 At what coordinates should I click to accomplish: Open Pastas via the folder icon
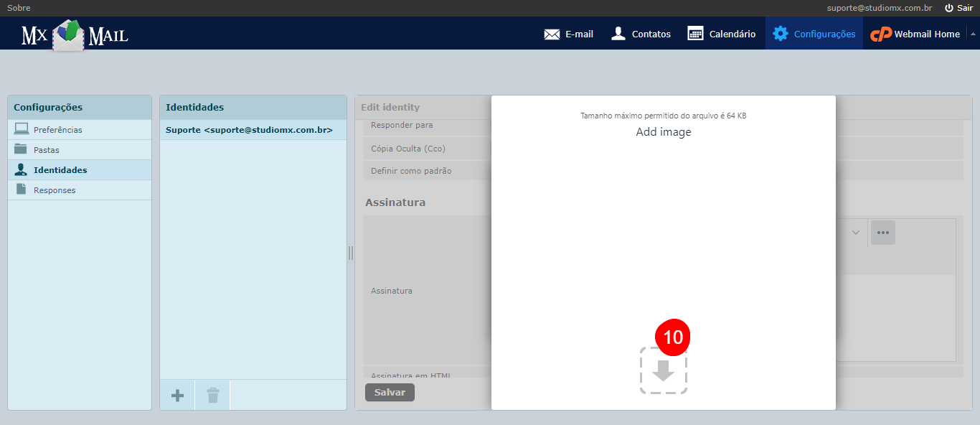[x=19, y=149]
